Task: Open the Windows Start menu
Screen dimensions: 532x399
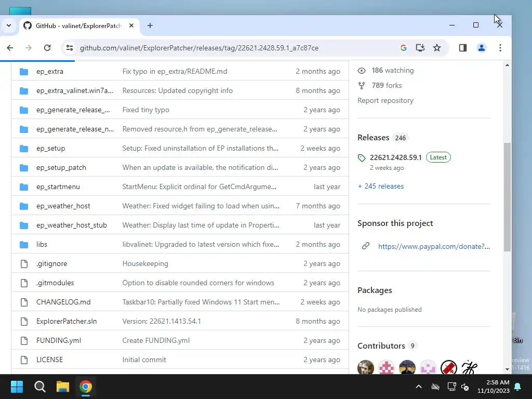Action: [x=17, y=387]
